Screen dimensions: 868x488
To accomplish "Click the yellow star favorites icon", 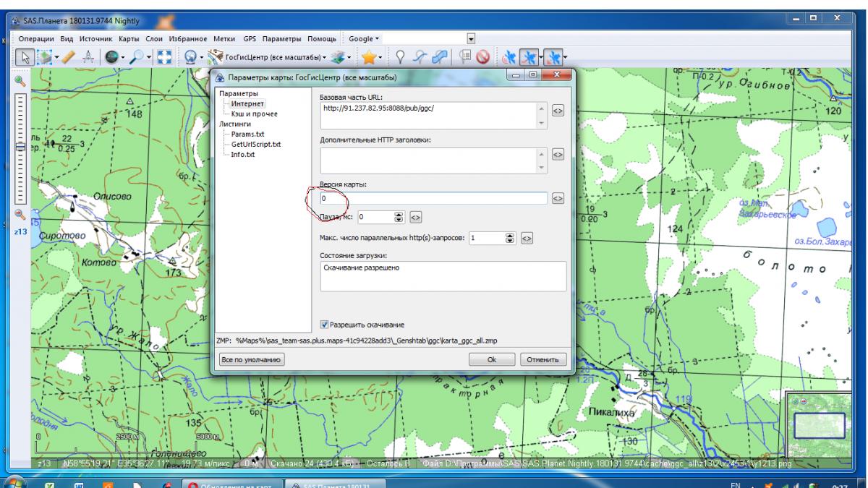I will click(x=367, y=57).
